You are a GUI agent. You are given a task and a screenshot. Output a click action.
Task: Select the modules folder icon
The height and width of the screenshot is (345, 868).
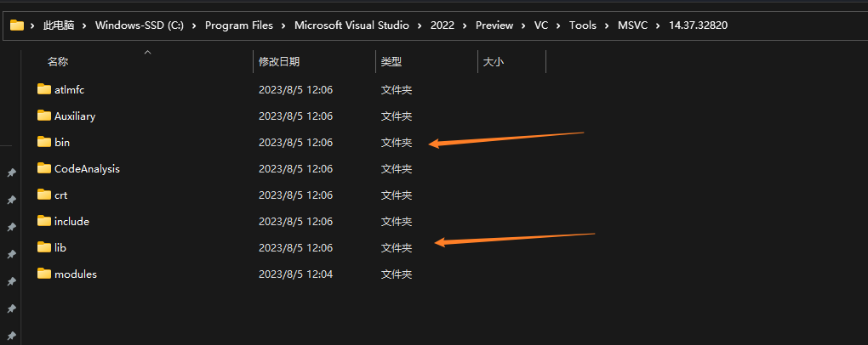(44, 274)
